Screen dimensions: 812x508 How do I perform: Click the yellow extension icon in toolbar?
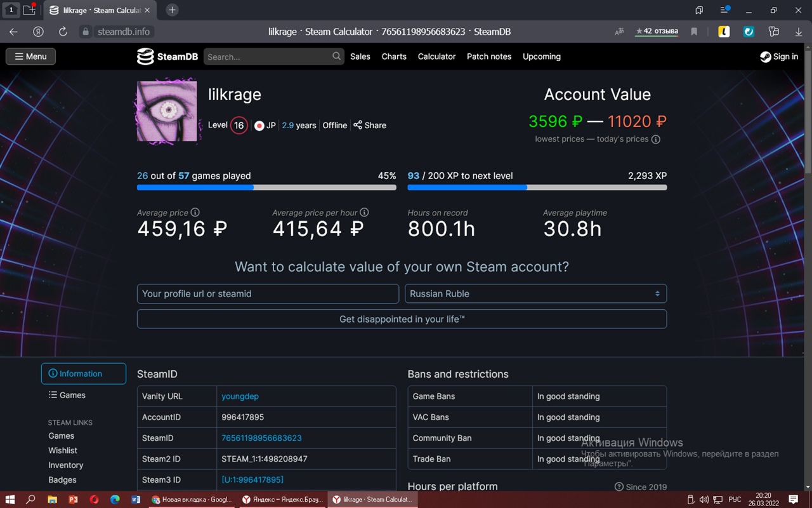tap(724, 32)
